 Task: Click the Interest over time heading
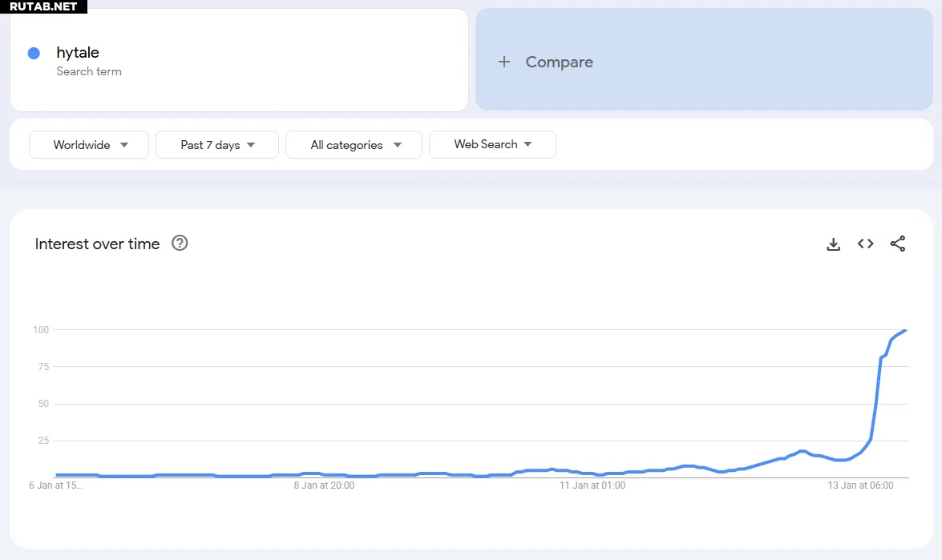pos(97,244)
